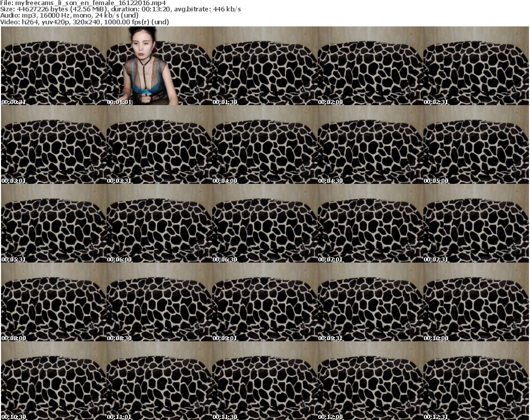Select the frame labeled 00:07:31

pos(476,223)
